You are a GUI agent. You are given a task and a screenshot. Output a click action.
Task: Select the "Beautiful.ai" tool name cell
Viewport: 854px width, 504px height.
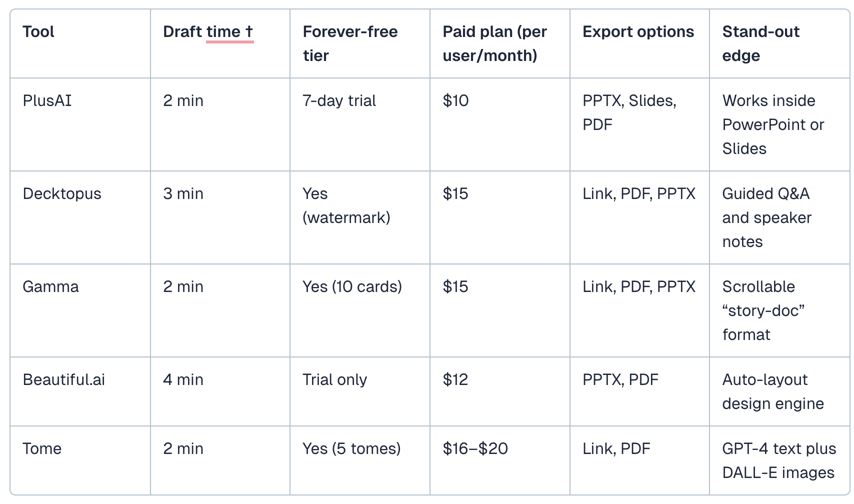[x=64, y=380]
